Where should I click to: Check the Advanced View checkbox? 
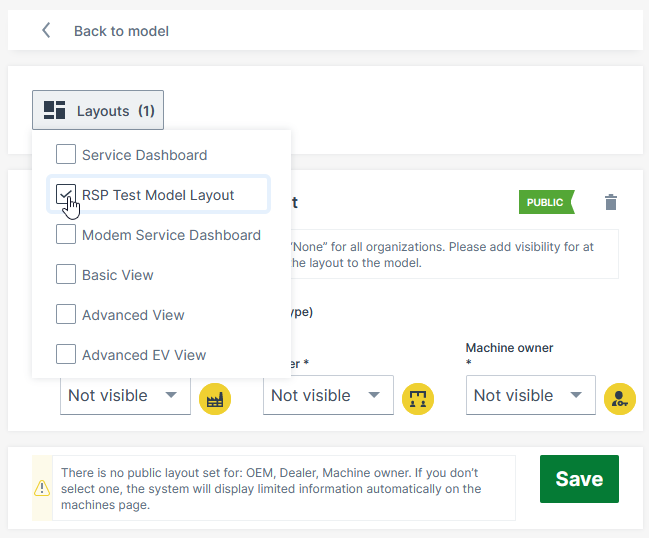pos(66,314)
